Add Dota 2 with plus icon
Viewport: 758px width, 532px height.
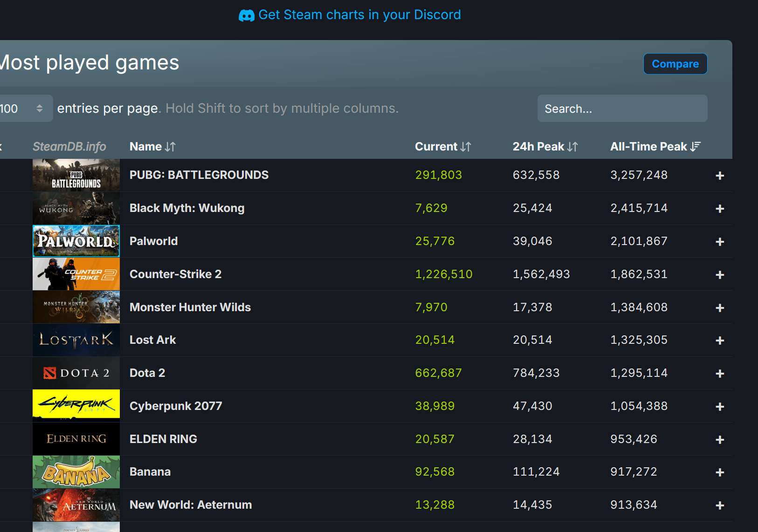pos(720,374)
